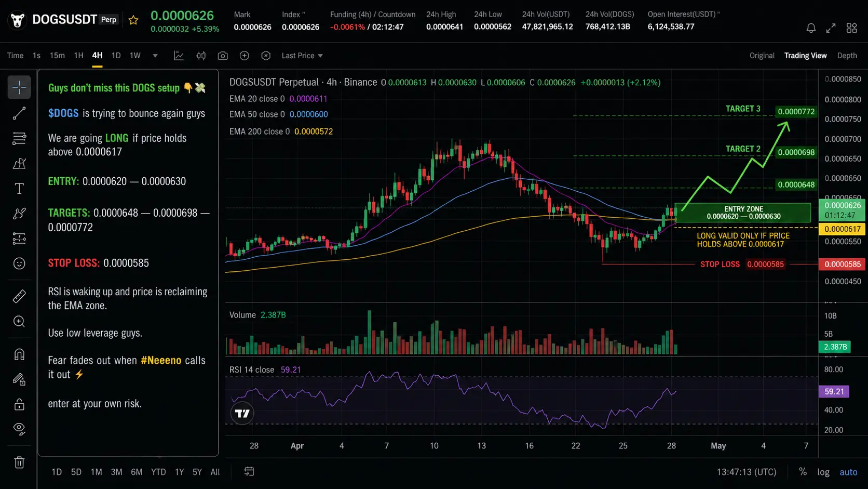Image resolution: width=868 pixels, height=489 pixels.
Task: Open the Fibonacci retracement lines tool
Action: [19, 138]
